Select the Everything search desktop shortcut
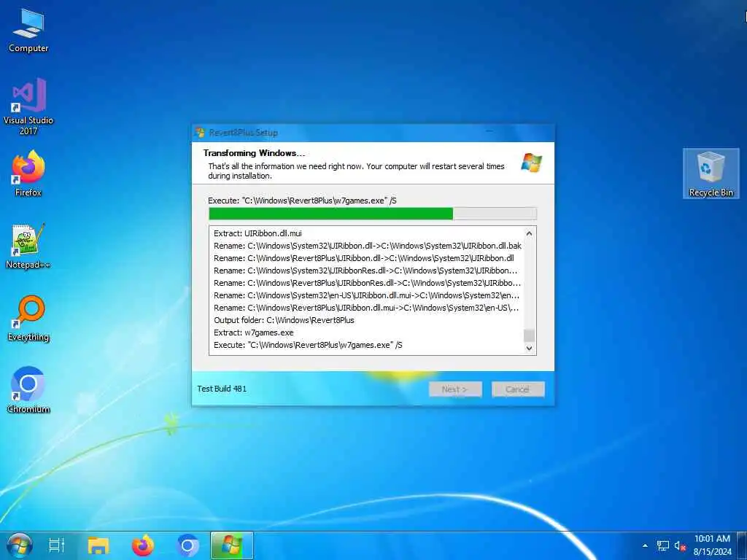 [x=28, y=319]
